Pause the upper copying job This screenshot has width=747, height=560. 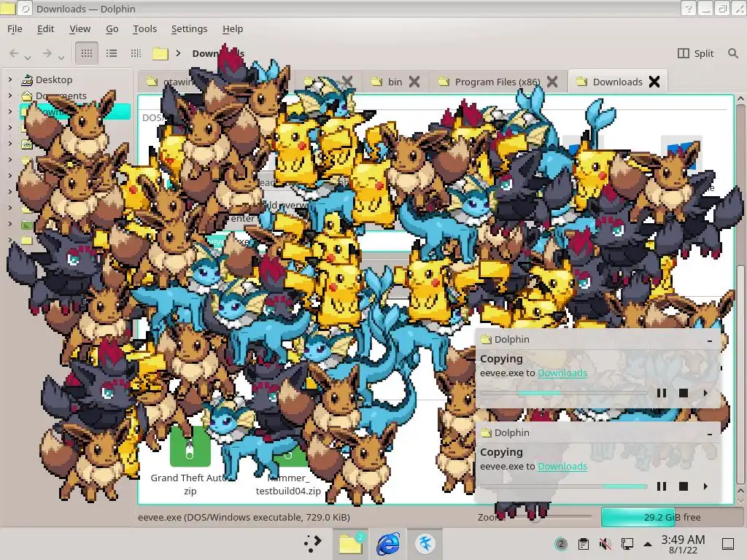click(x=661, y=393)
